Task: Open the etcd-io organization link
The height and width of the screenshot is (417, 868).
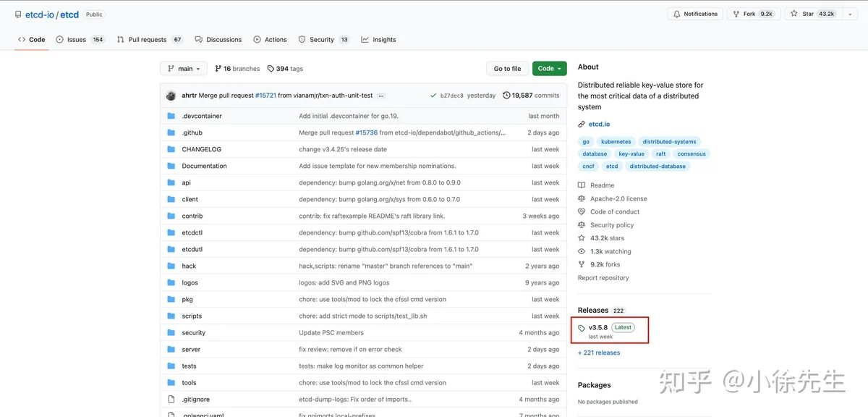Action: pos(40,14)
